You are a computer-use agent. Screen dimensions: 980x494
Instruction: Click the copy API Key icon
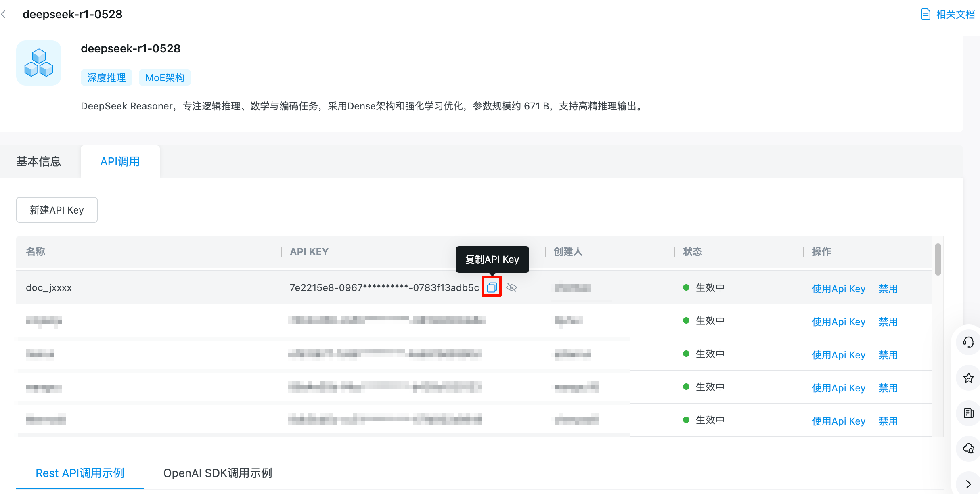tap(491, 287)
